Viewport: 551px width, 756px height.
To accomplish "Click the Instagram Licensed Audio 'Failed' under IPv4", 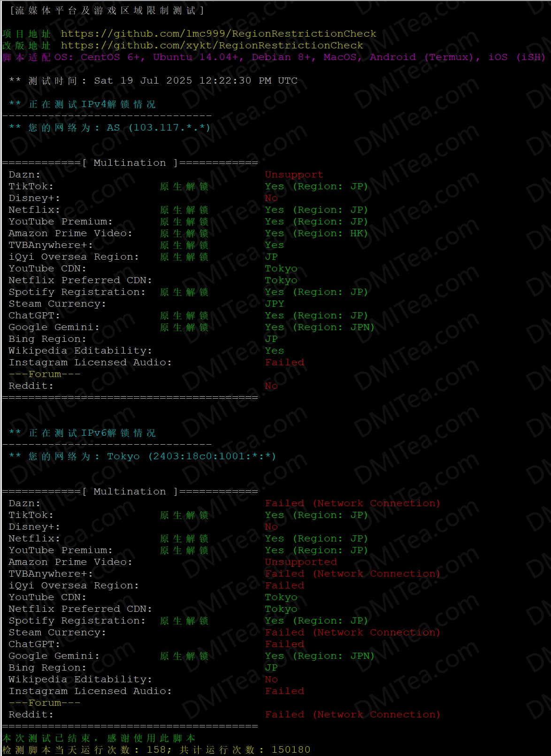I will [284, 363].
